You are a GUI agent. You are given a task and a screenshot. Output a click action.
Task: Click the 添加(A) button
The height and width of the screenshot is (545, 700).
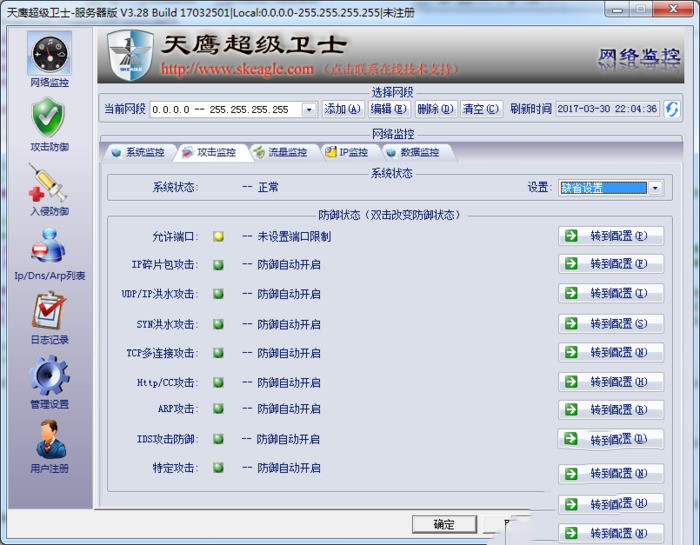point(343,109)
